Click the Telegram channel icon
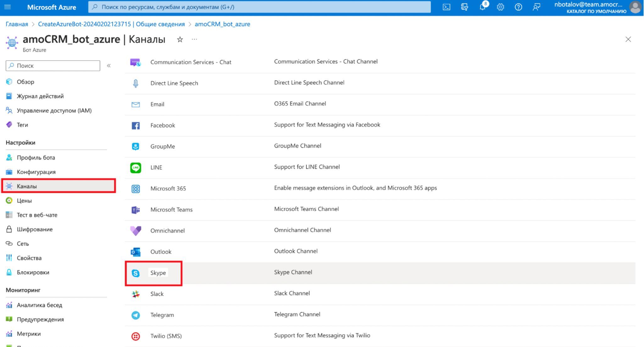The width and height of the screenshot is (644, 347). click(x=136, y=315)
